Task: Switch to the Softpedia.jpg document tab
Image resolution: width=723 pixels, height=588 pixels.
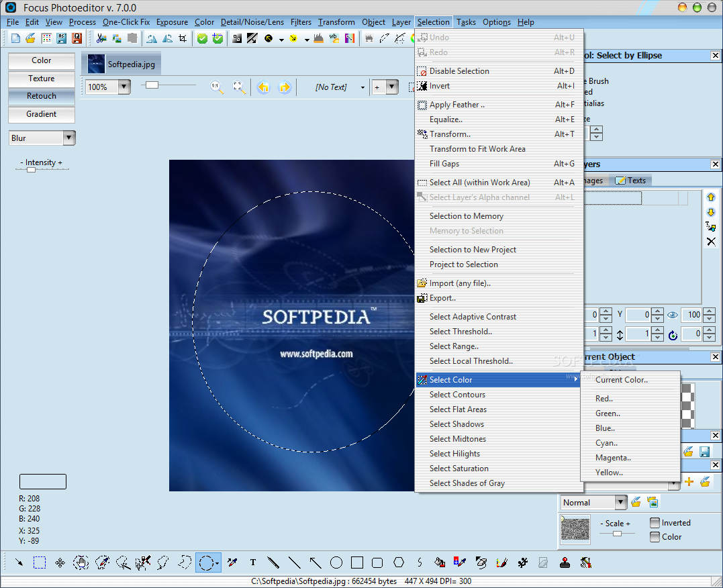Action: pyautogui.click(x=122, y=64)
